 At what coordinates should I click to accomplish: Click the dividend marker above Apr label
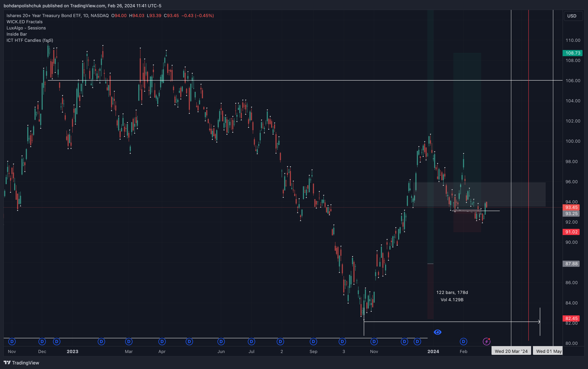coord(162,341)
